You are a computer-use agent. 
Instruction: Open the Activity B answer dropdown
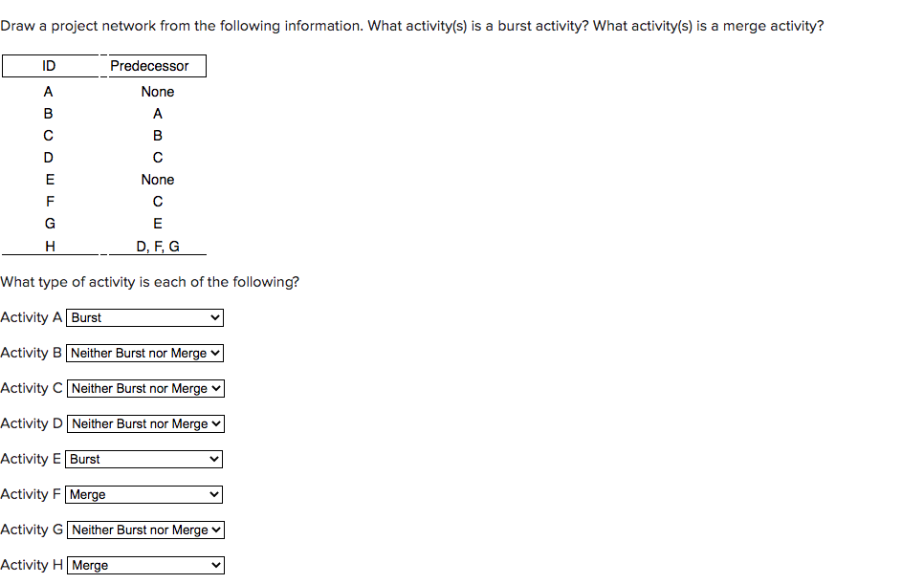144,353
